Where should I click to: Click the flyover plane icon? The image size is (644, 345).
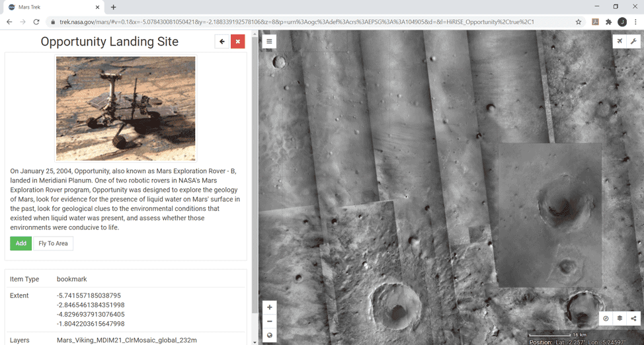click(620, 41)
